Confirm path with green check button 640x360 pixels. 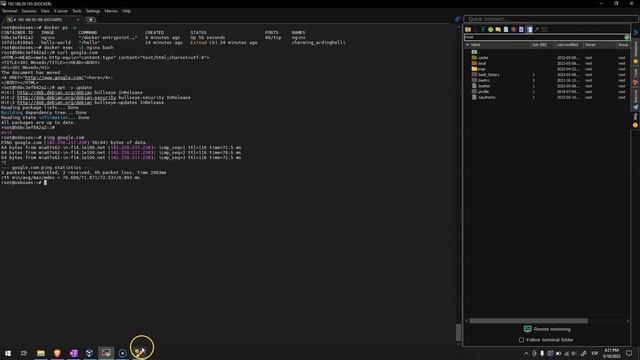tap(627, 37)
